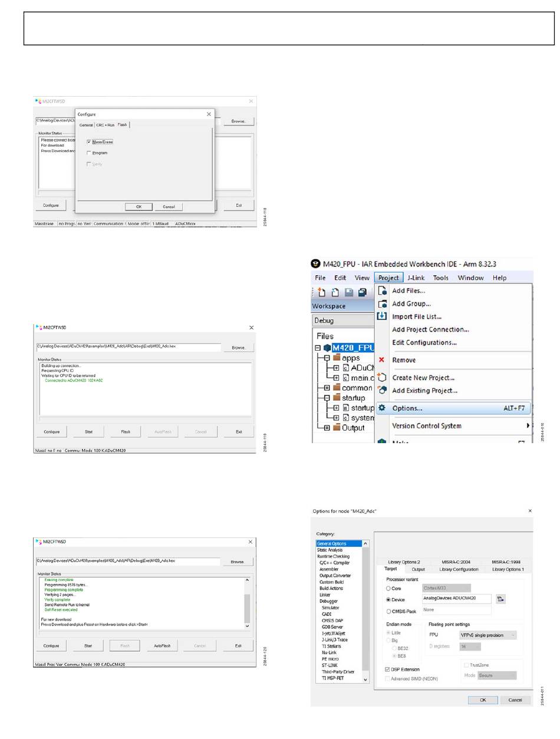Viewport: 560px width, 739px height.
Task: Click the Import File List icon
Action: click(x=382, y=316)
